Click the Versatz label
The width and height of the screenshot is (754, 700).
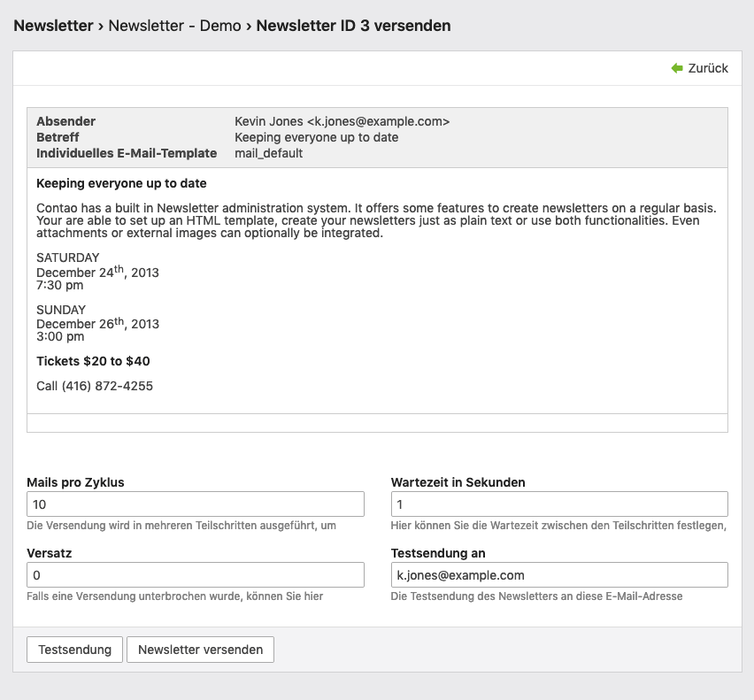coord(50,553)
